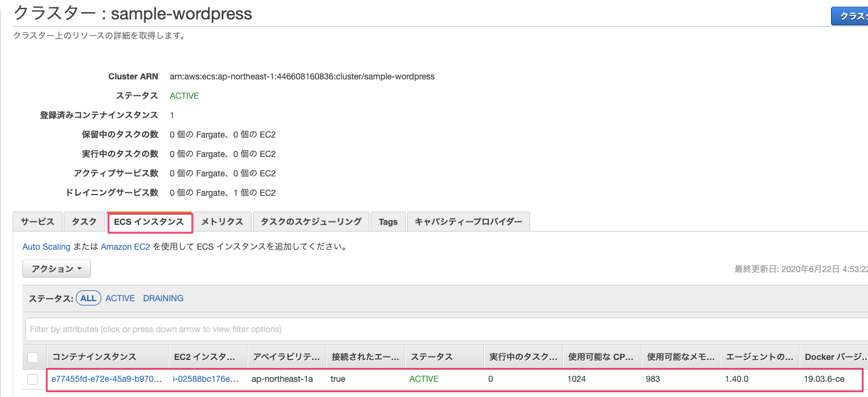Expand the アクション dropdown menu

point(56,269)
